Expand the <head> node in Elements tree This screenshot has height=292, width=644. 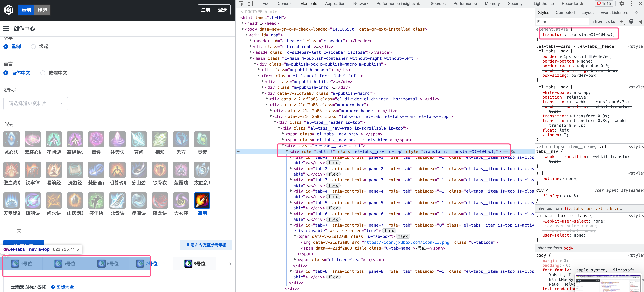243,23
